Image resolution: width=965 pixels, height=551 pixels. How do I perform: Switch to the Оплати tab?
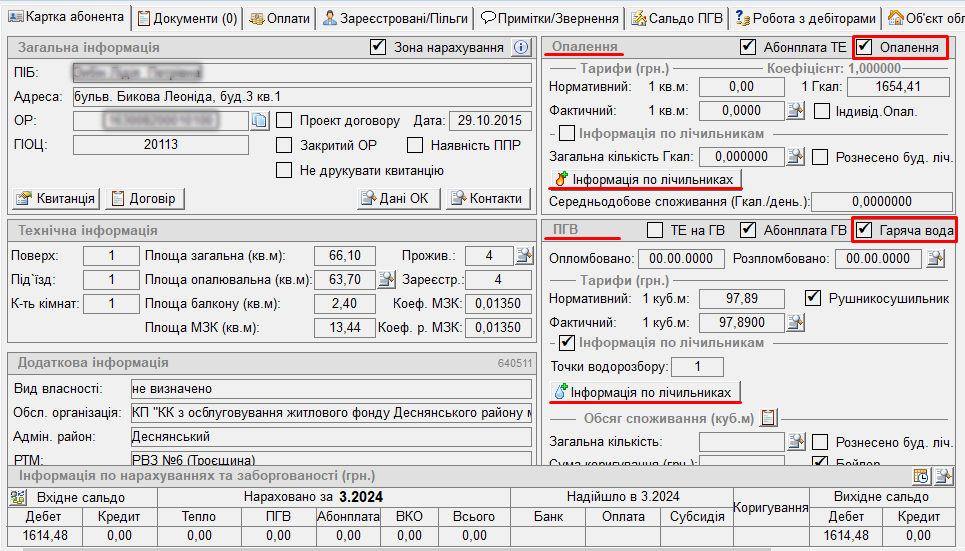[280, 18]
